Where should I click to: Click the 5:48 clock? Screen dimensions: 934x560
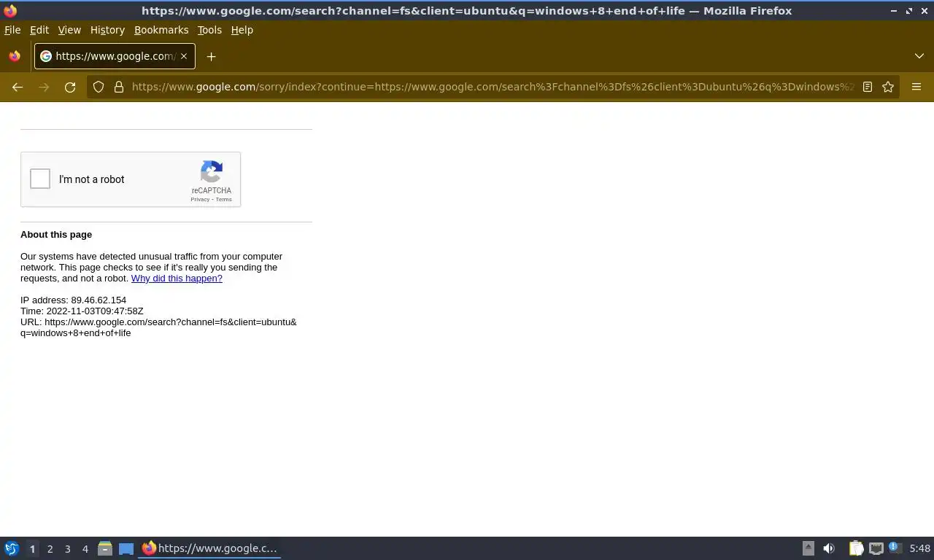click(920, 548)
